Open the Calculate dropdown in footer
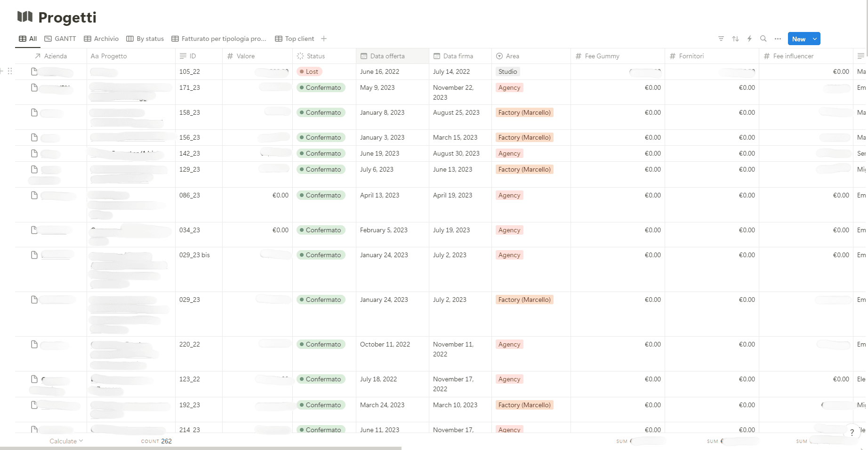 66,441
